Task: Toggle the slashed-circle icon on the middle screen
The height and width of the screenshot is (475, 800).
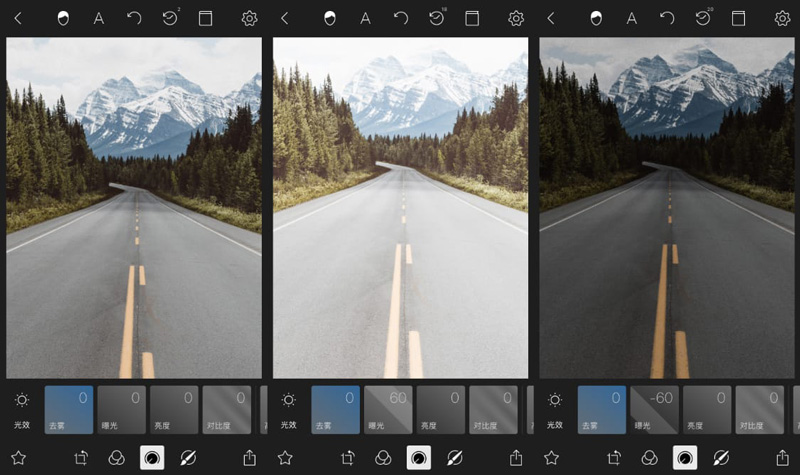Action: [x=454, y=457]
